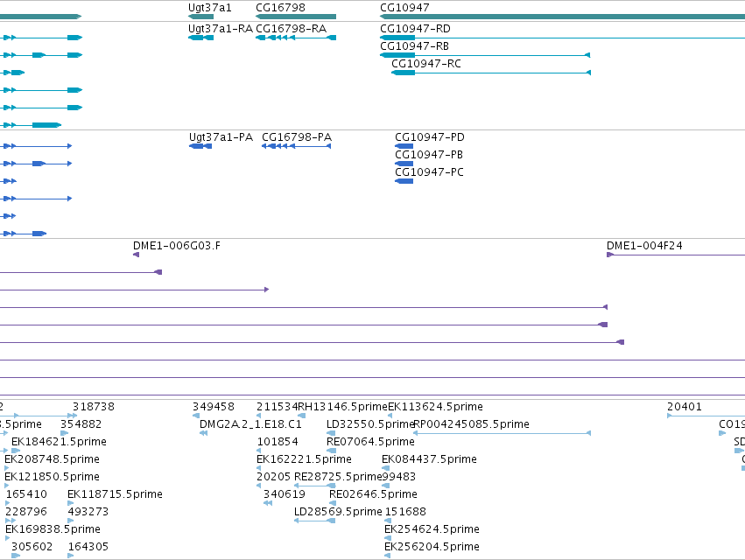Select the CG10947-RB transcript label

tap(414, 46)
